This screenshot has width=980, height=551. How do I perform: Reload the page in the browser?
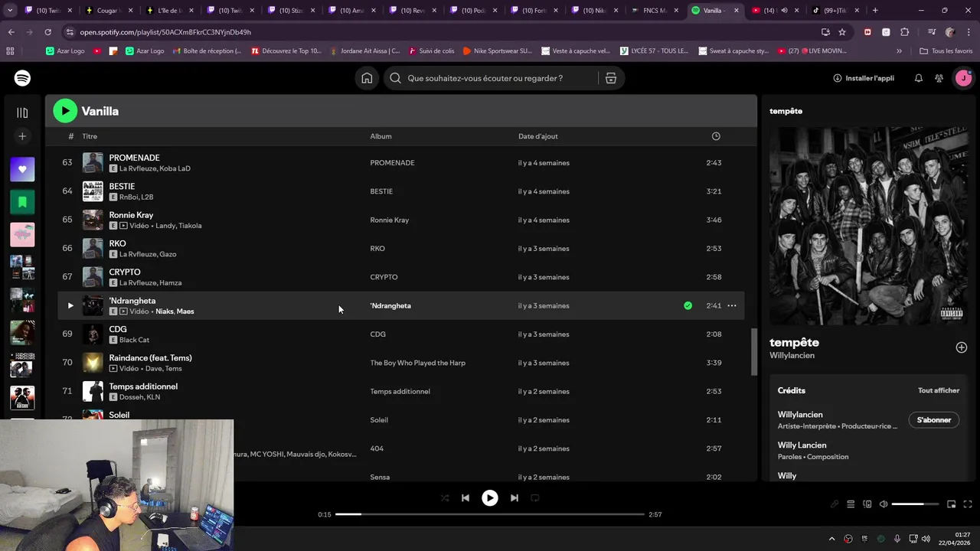coord(47,32)
